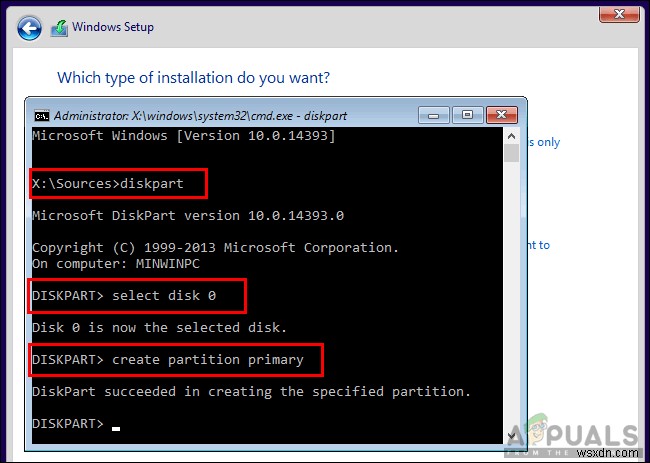650x463 pixels.
Task: Click the console vertical scrollbar thumb
Action: tap(512, 152)
